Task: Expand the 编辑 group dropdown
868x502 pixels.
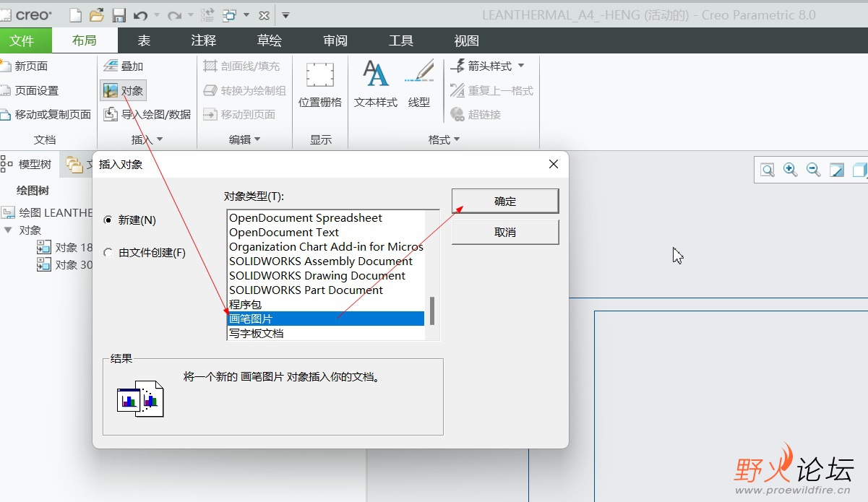Action: click(x=257, y=139)
